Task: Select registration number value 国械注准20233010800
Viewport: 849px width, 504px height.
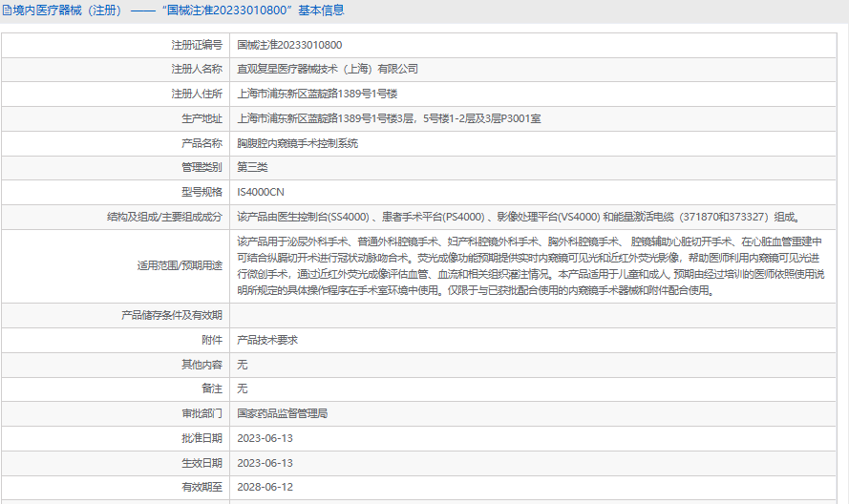Action: click(x=289, y=45)
